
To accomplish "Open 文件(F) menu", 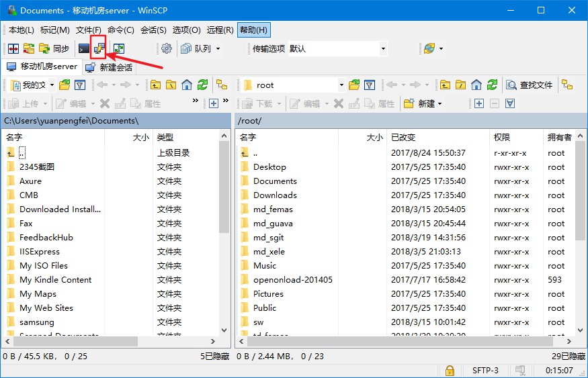I will [x=89, y=30].
